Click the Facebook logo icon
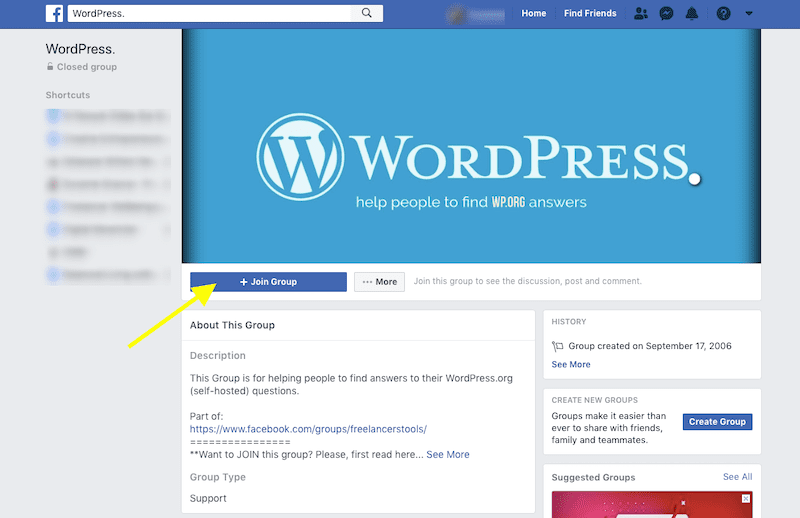Screen dimensions: 800x518 (54, 14)
